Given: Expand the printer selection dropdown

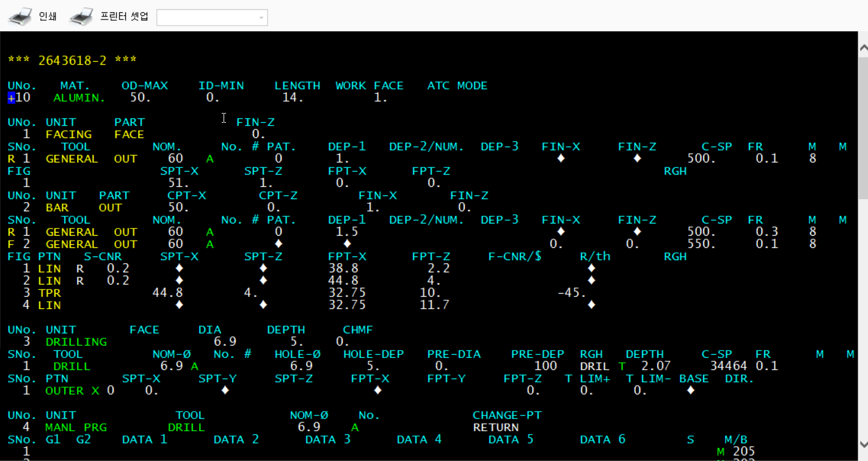Looking at the screenshot, I should tap(261, 18).
